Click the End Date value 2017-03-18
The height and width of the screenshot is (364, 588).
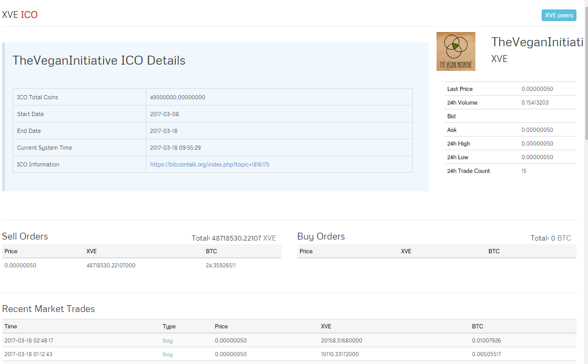pos(164,131)
